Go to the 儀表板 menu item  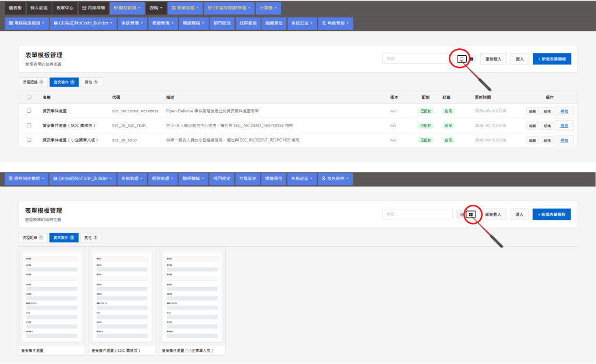coord(15,8)
